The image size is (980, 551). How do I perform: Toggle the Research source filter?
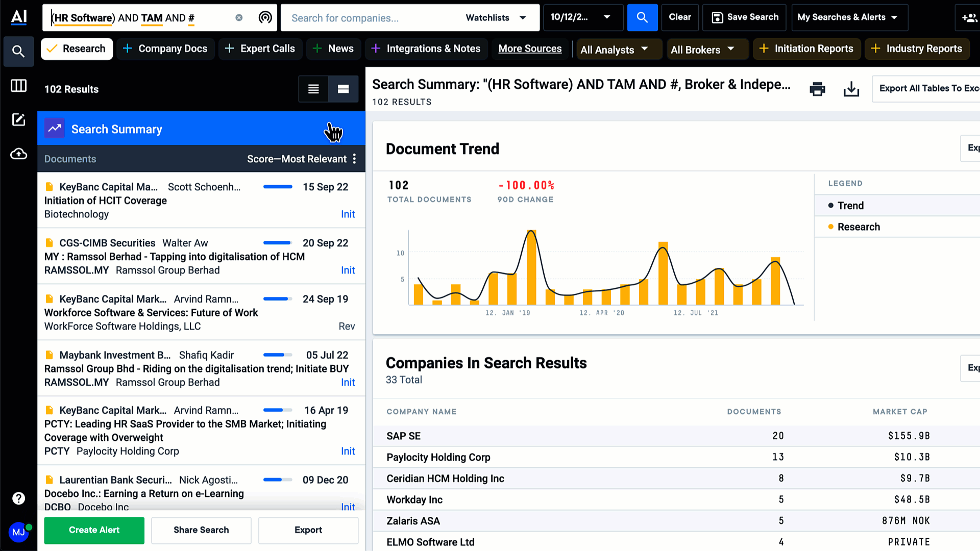[77, 49]
